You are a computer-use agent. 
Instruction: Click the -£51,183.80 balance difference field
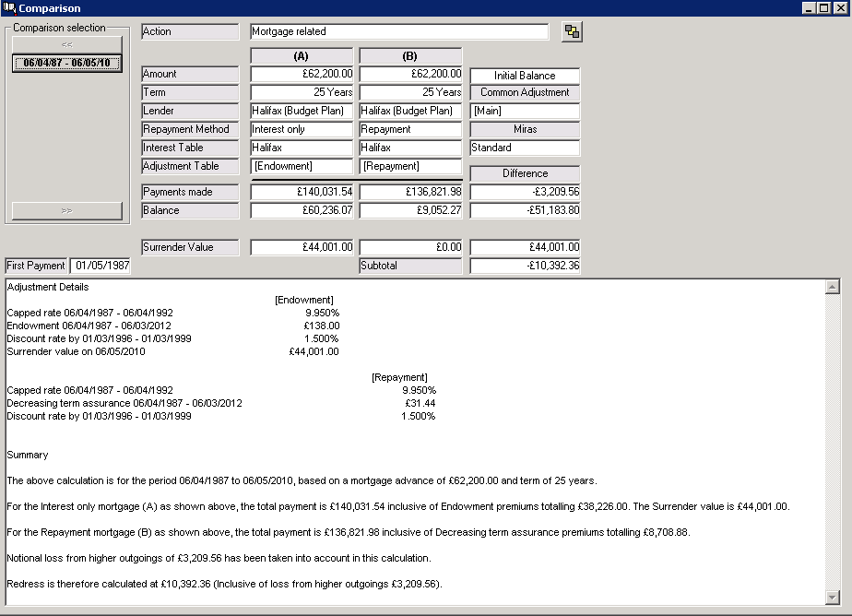(525, 210)
